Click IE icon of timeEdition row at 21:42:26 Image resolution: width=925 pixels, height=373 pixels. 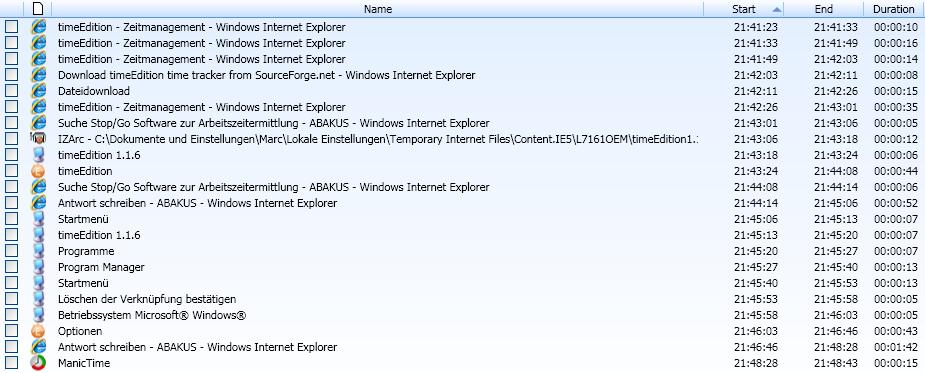click(x=38, y=106)
